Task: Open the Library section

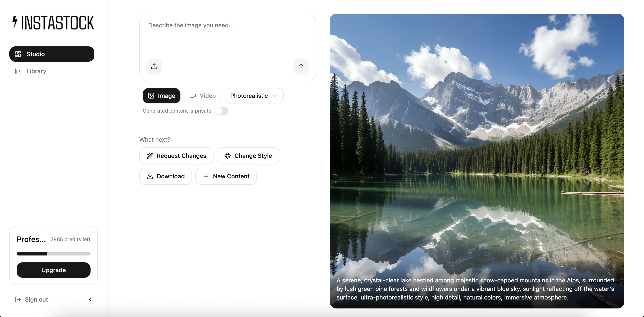Action: (x=36, y=71)
